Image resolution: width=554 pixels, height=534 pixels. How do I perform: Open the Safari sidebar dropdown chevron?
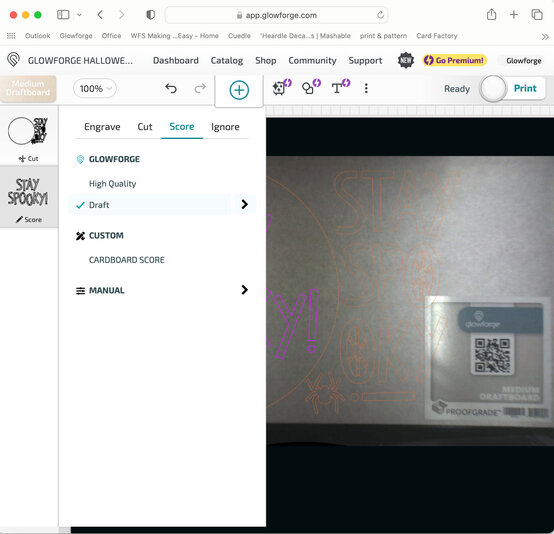point(79,15)
